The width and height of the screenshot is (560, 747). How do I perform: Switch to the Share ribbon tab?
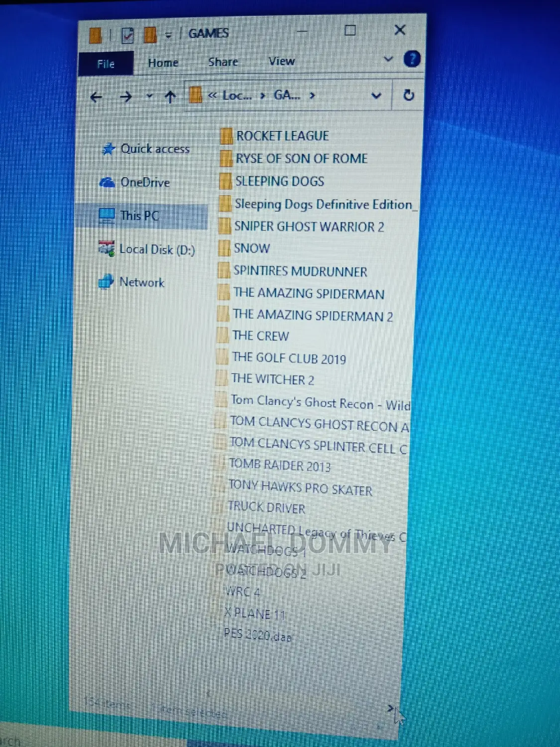(223, 62)
